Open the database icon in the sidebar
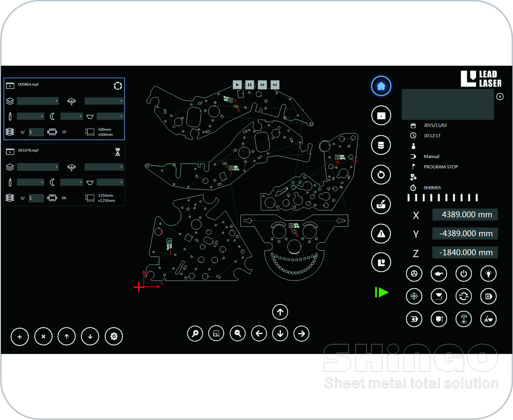Screen dimensions: 513x420 [381, 145]
